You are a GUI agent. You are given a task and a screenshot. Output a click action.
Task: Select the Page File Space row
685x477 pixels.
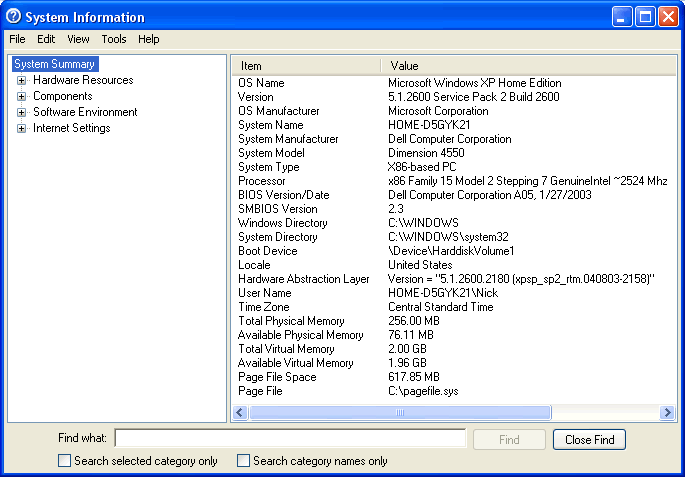click(454, 377)
